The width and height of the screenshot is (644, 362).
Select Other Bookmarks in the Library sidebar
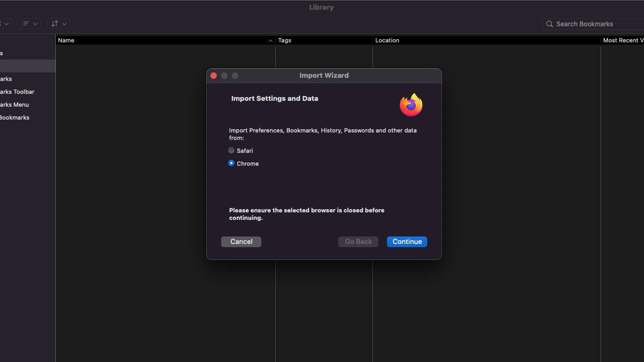(x=27, y=117)
